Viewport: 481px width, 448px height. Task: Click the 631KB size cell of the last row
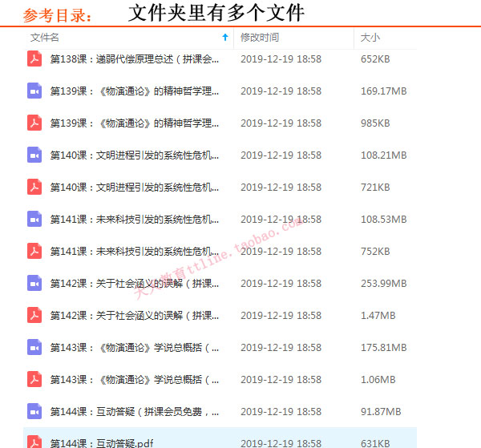[375, 442]
